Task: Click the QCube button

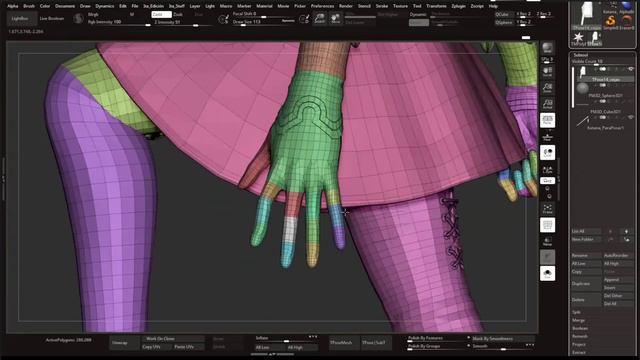Action: pos(503,14)
